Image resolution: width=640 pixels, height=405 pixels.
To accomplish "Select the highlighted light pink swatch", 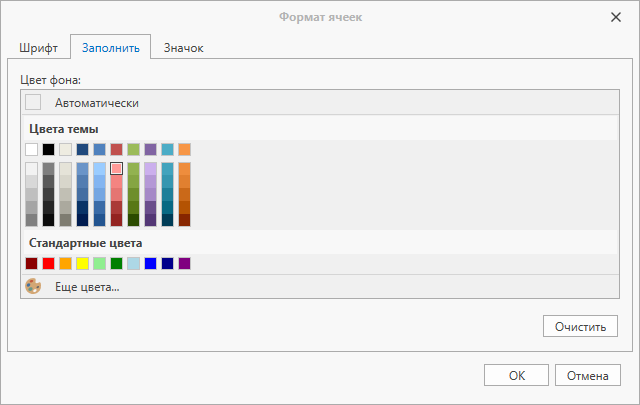I will pyautogui.click(x=116, y=169).
